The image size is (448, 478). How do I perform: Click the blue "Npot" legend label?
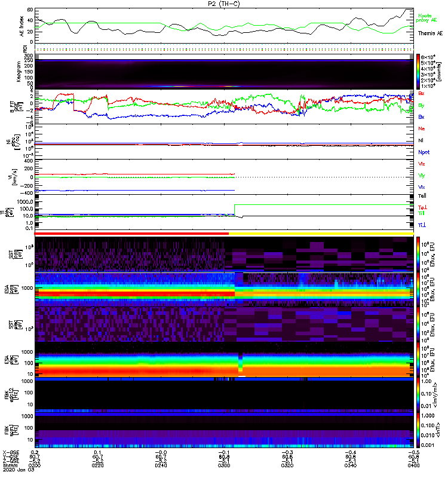pos(424,152)
